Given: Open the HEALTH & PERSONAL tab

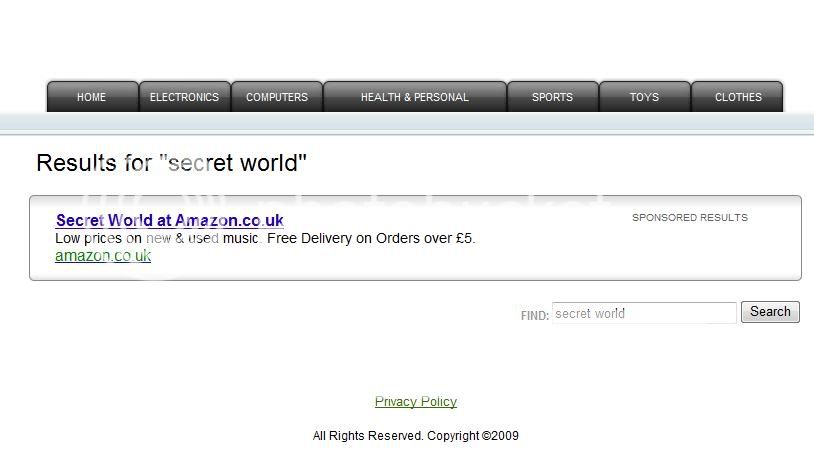Looking at the screenshot, I should 415,97.
